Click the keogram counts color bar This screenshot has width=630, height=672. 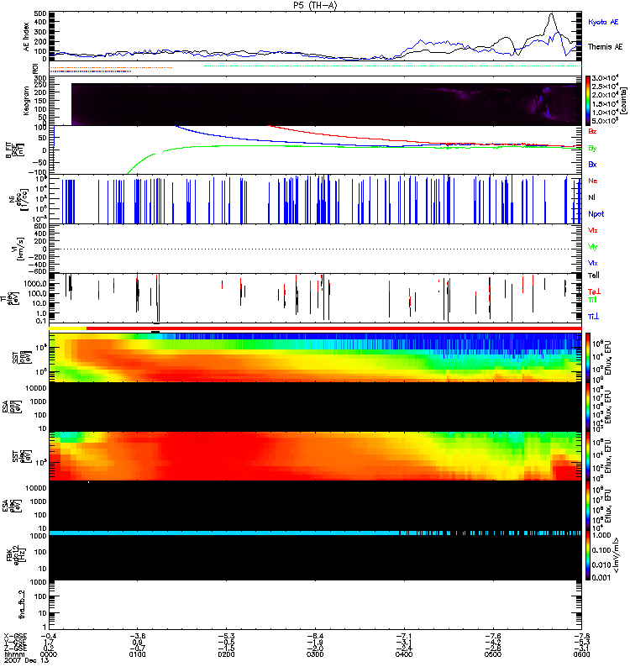pos(588,101)
